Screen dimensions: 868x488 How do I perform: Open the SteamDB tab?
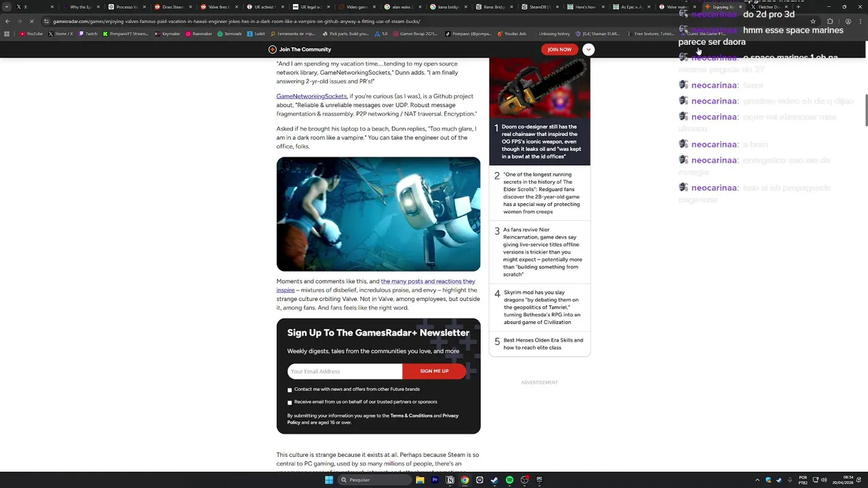pos(540,7)
